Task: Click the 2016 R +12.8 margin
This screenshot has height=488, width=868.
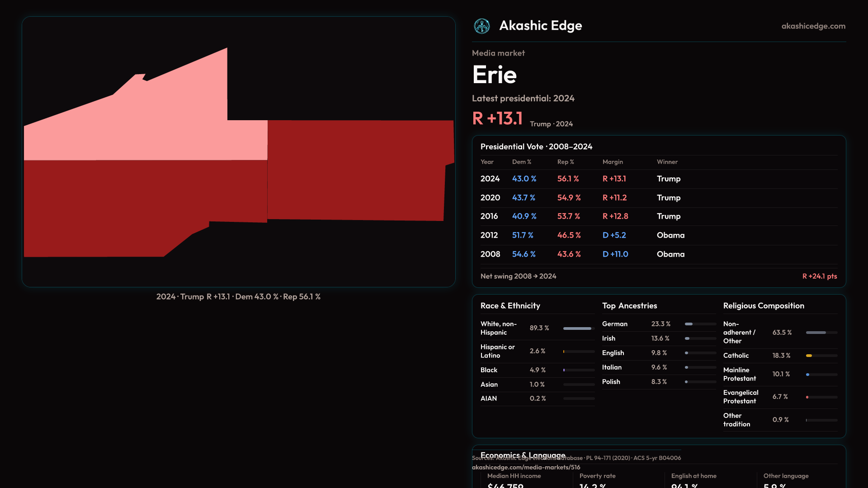Action: point(615,216)
